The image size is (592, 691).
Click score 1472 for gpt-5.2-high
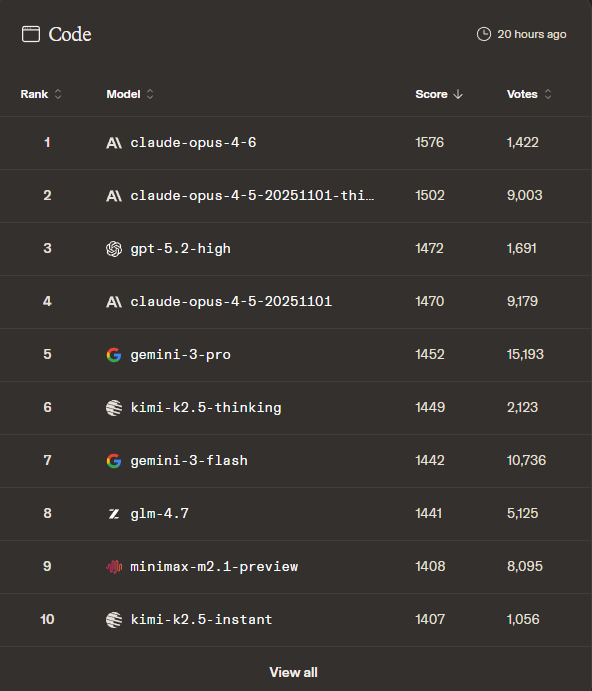[x=429, y=249]
